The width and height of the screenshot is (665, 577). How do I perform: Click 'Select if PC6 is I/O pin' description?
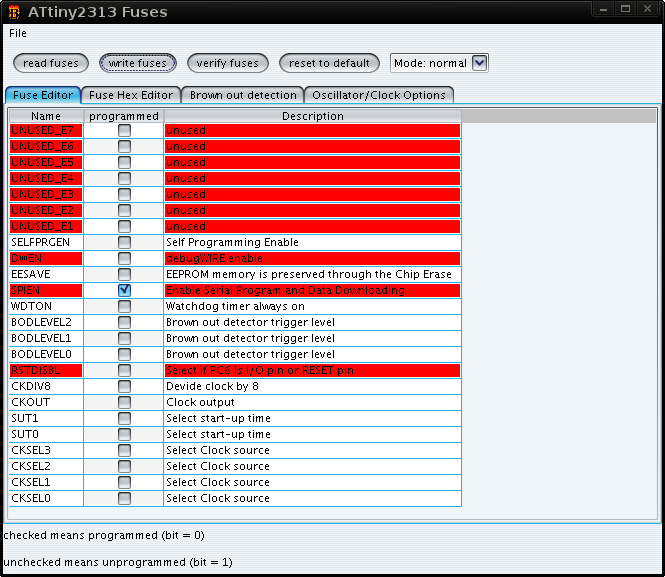(313, 370)
